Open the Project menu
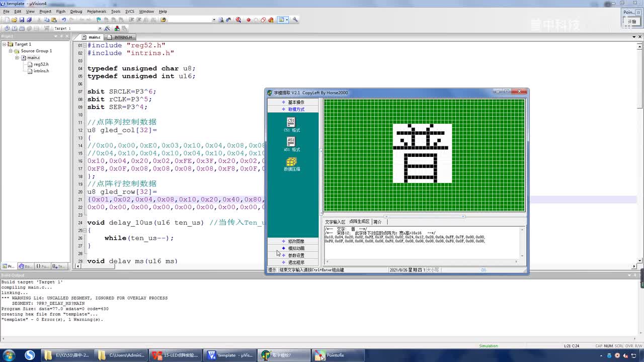Screen dimensions: 644x362 tap(45, 11)
